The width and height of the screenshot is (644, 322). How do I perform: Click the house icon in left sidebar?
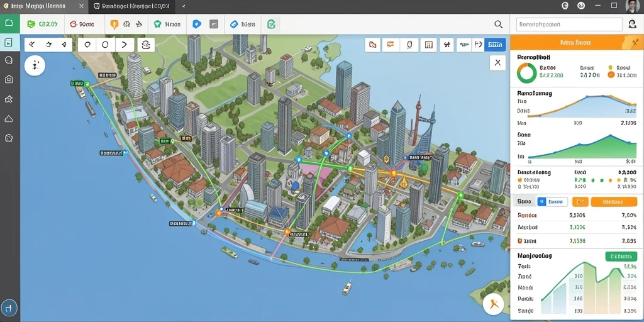9,79
